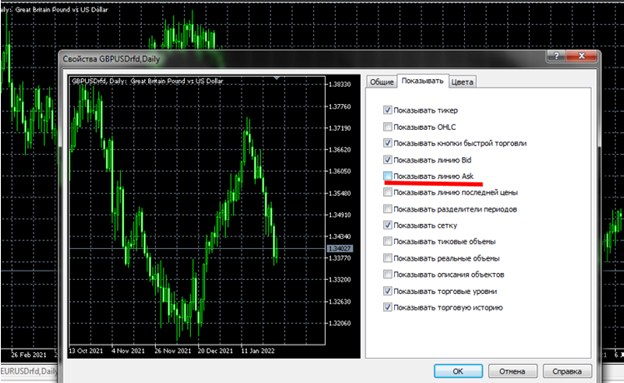Select the Показывать tab
Screen dimensions: 624x383
point(423,81)
